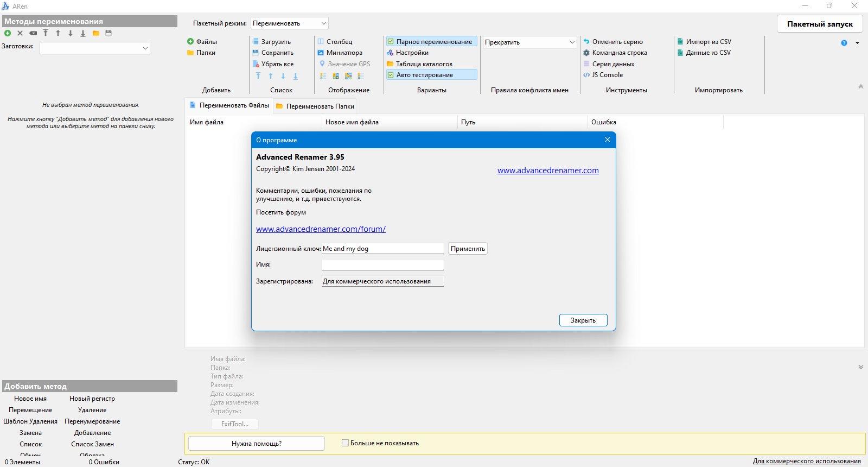868x467 pixels.
Task: Collapse the ribbon with the up chevron
Action: click(x=860, y=87)
